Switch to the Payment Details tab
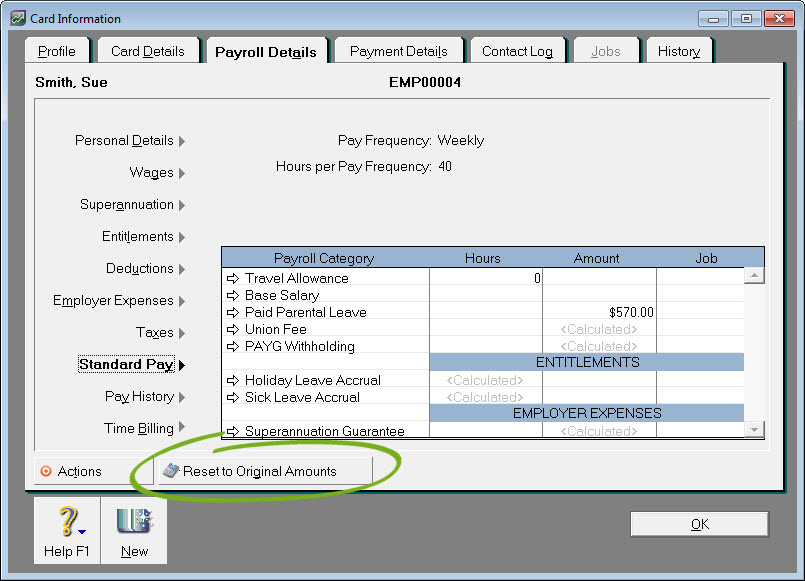The width and height of the screenshot is (805, 581). click(x=398, y=51)
